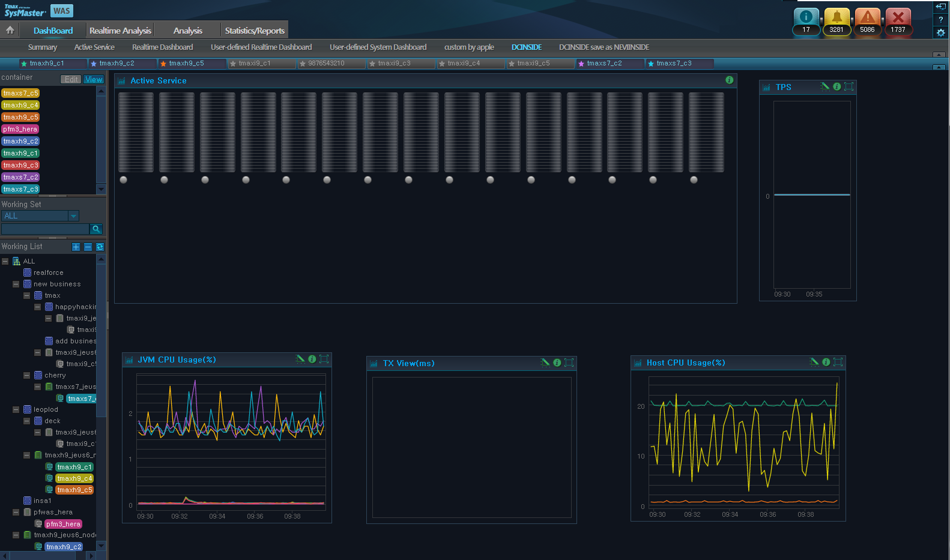Image resolution: width=950 pixels, height=560 pixels.
Task: Collapse the cherry tree node
Action: (x=27, y=375)
